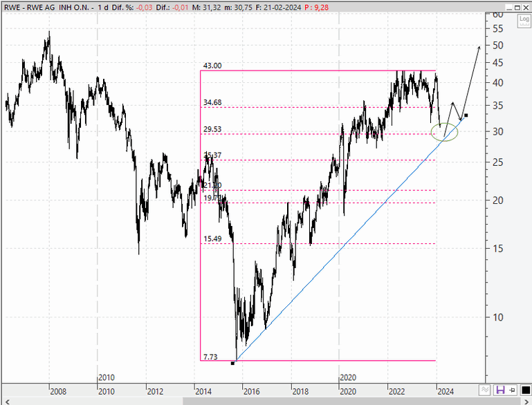532x405 pixels.
Task: Click the horizontal scrollbar right arrow
Action: (x=528, y=402)
